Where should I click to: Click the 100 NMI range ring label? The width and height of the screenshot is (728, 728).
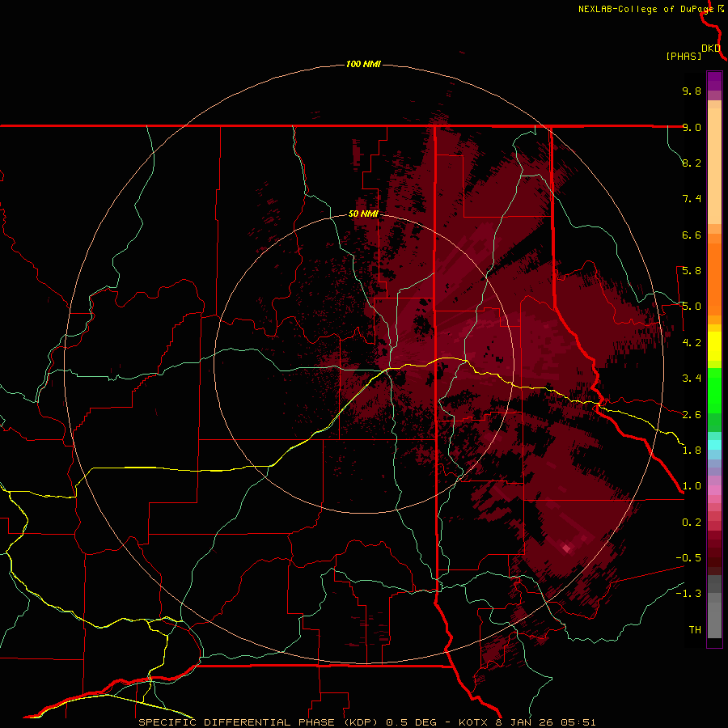(363, 64)
